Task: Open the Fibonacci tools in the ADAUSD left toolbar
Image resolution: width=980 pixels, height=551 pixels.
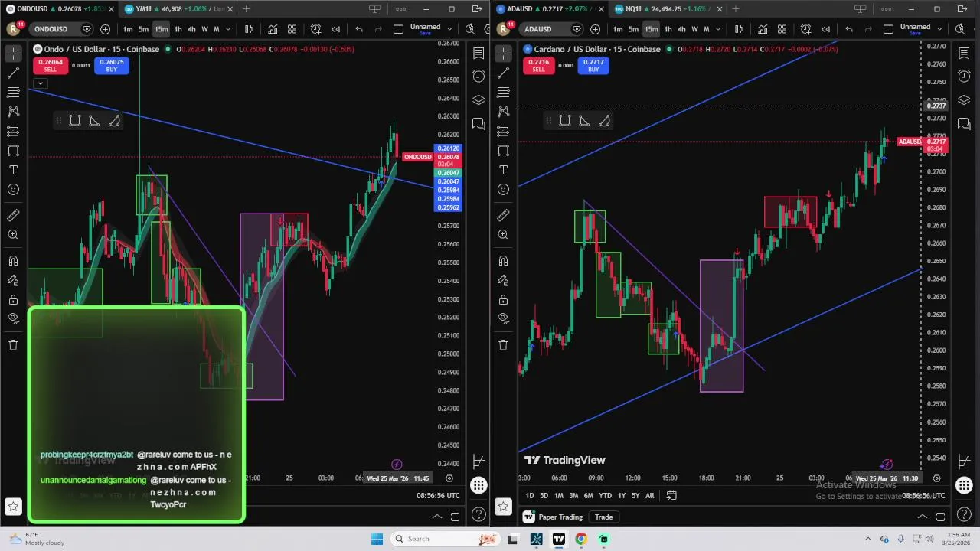Action: [503, 92]
